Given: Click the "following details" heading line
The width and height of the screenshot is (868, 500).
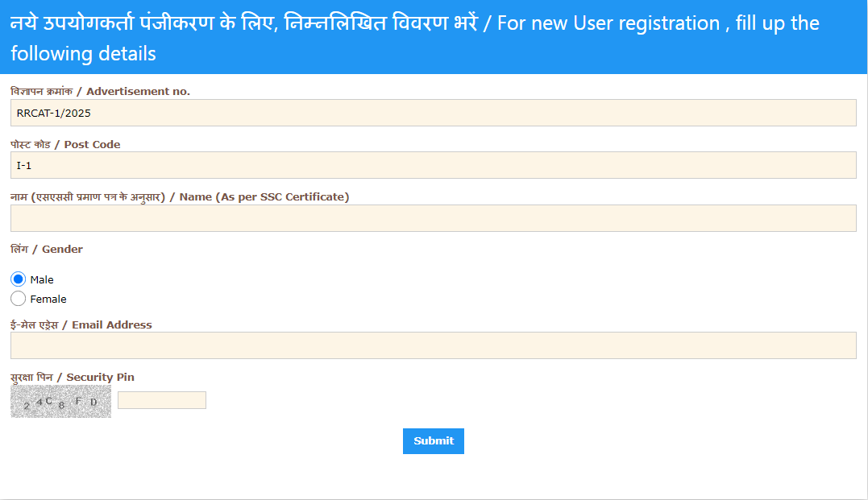Looking at the screenshot, I should click(x=83, y=54).
